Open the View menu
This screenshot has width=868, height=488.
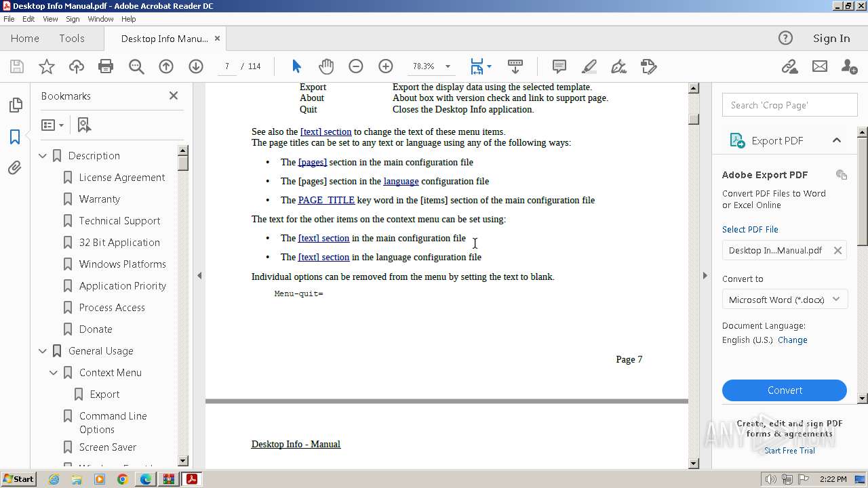pos(50,19)
